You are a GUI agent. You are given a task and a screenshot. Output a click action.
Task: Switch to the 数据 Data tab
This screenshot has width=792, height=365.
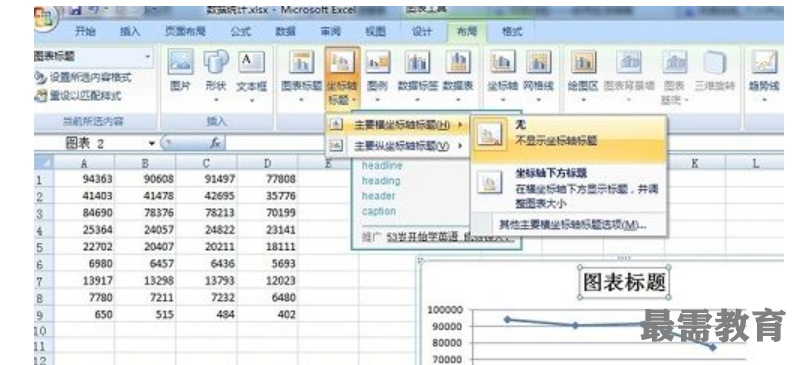pos(285,31)
